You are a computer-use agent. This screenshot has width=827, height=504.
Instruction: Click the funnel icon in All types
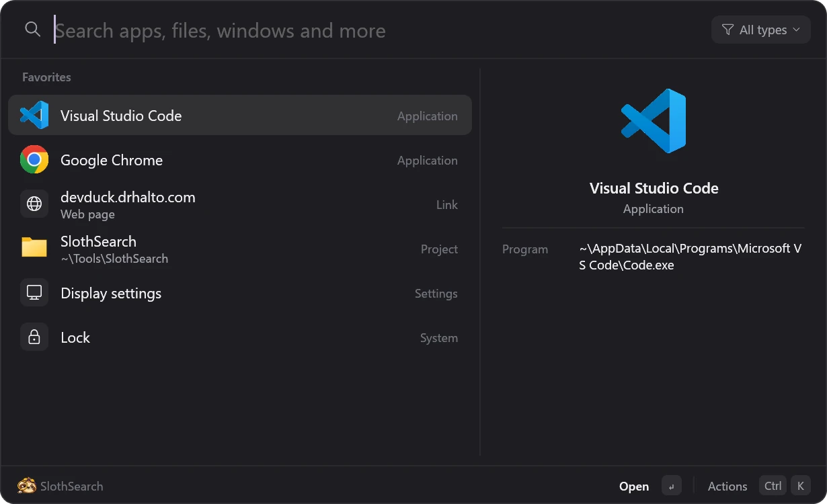pyautogui.click(x=727, y=30)
